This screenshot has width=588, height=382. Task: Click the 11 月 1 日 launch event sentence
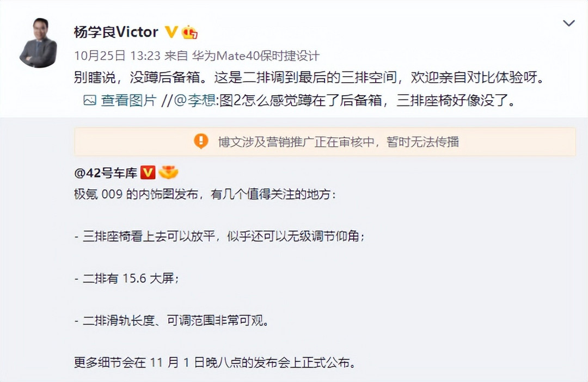[215, 362]
